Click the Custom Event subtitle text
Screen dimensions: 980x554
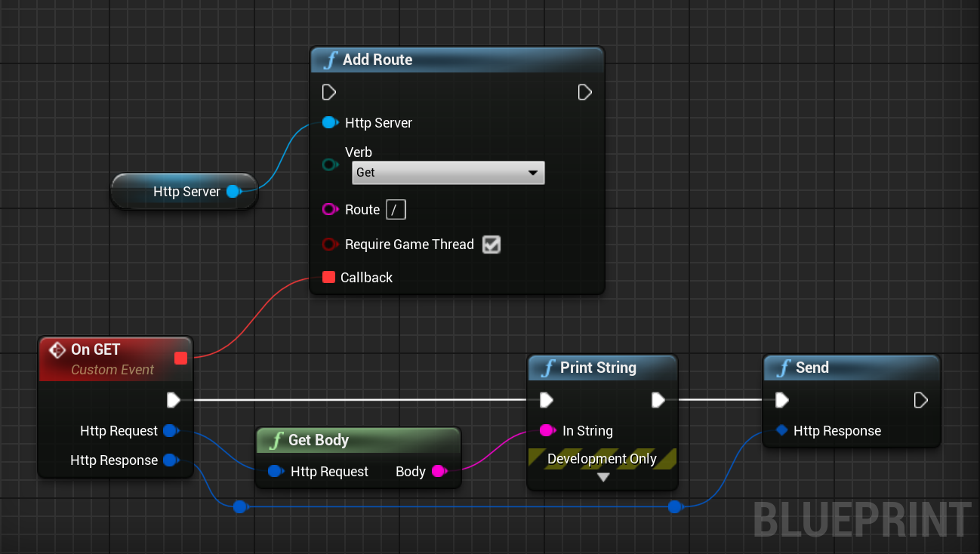[112, 370]
